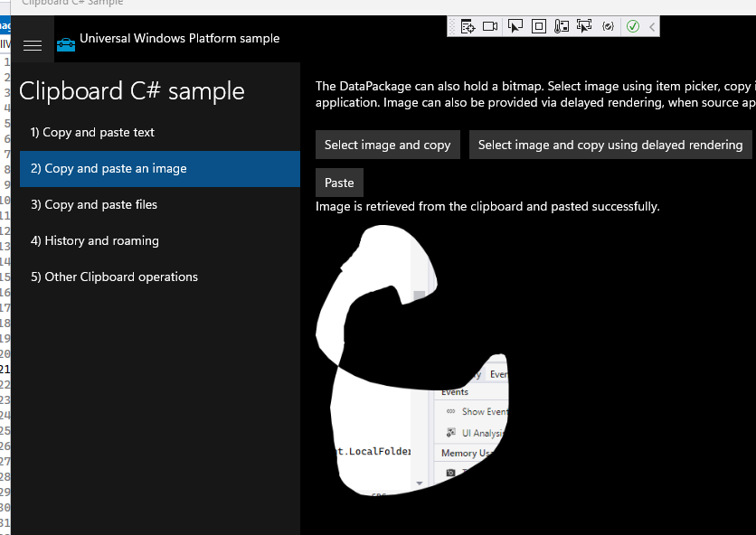The image size is (756, 535).
Task: Open the '5) Other Clipboard operations' scenario
Action: (x=114, y=277)
